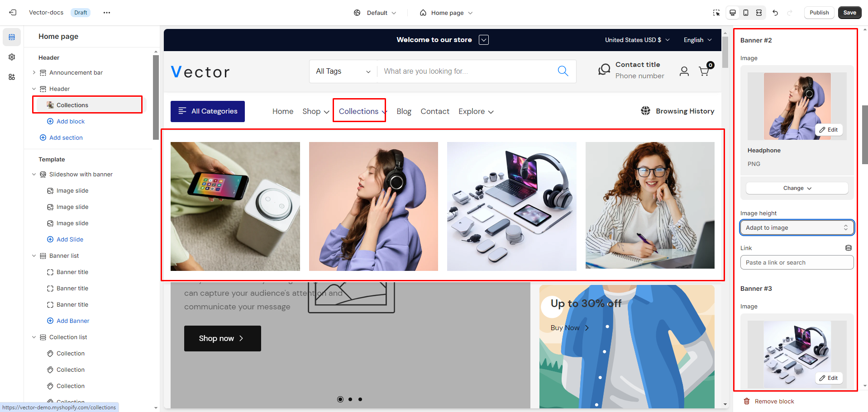Select Collections block in the sidebar
868x412 pixels.
pos(72,105)
